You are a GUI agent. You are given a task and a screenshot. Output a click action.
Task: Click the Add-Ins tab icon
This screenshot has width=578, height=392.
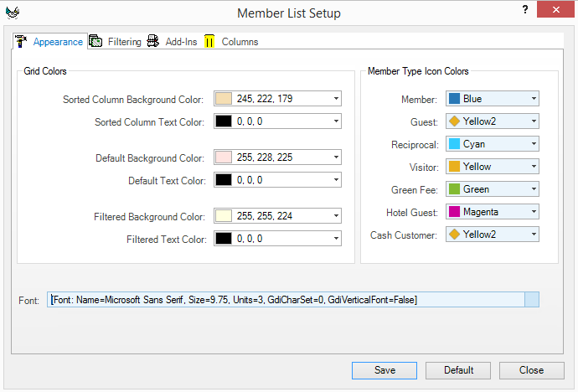(x=152, y=41)
